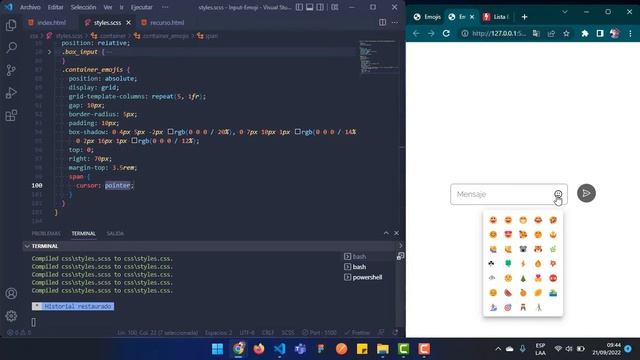This screenshot has height=360, width=640.
Task: Click the rgb color swatch for 14% shadow
Action: 298,131
